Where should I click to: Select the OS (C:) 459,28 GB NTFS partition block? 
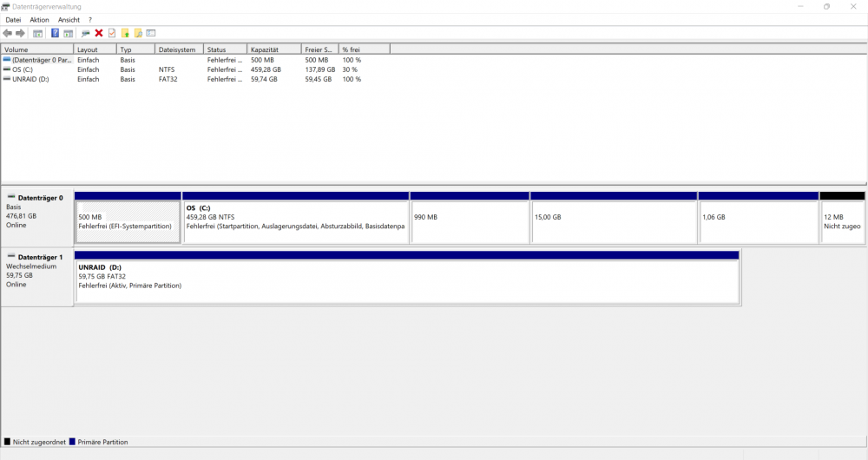(x=296, y=218)
